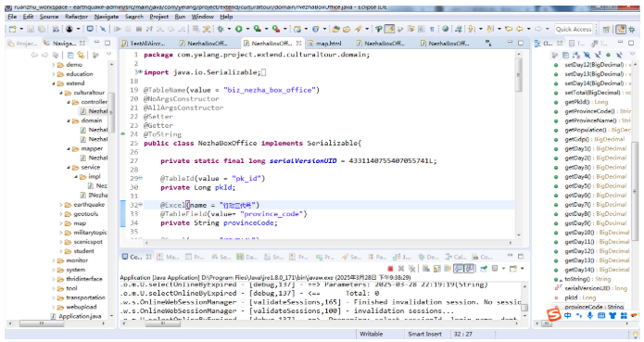Switch to the TestAlAircr... editor tab
The width and height of the screenshot is (644, 342).
click(144, 44)
